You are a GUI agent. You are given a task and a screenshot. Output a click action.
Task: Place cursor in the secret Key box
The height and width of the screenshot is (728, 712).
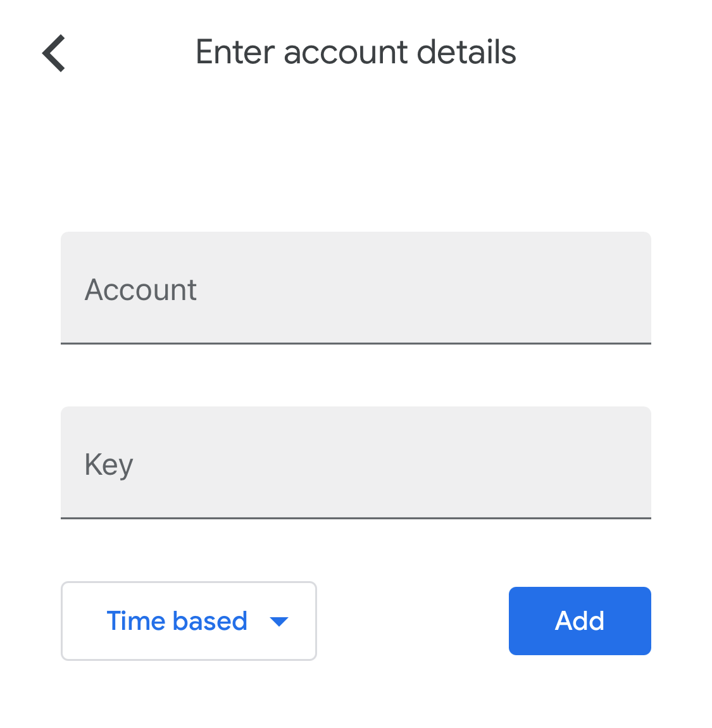355,463
